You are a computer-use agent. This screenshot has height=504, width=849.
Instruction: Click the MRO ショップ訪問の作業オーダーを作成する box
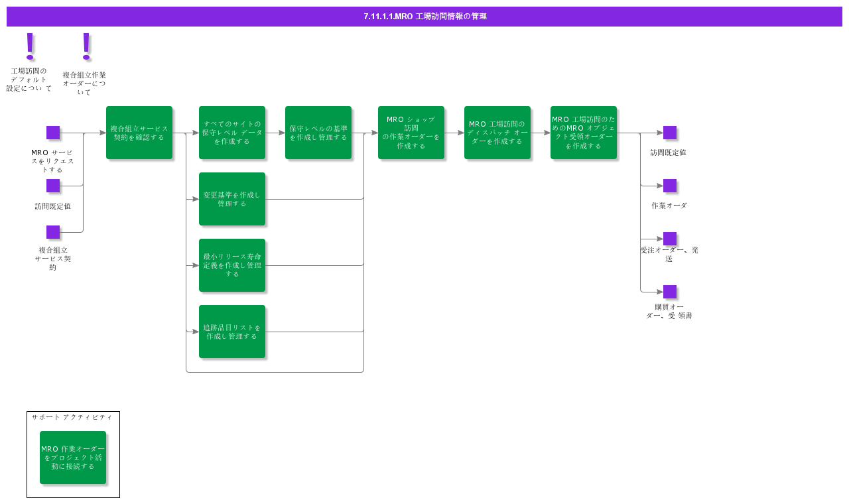pos(411,133)
